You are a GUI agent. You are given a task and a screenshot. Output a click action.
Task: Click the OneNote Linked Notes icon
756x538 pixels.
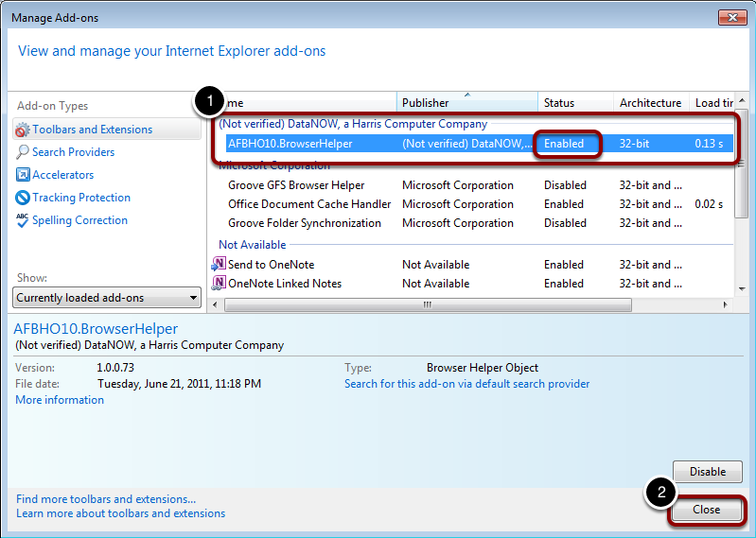coord(219,284)
